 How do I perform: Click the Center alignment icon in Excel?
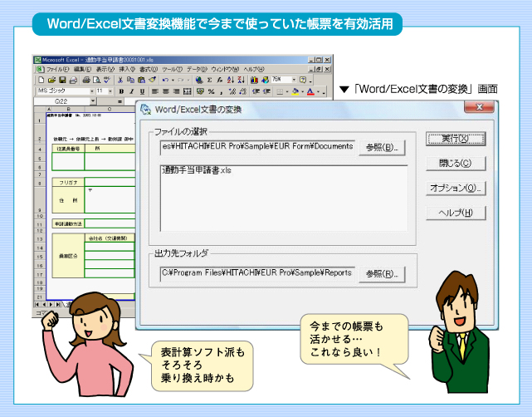(165, 91)
